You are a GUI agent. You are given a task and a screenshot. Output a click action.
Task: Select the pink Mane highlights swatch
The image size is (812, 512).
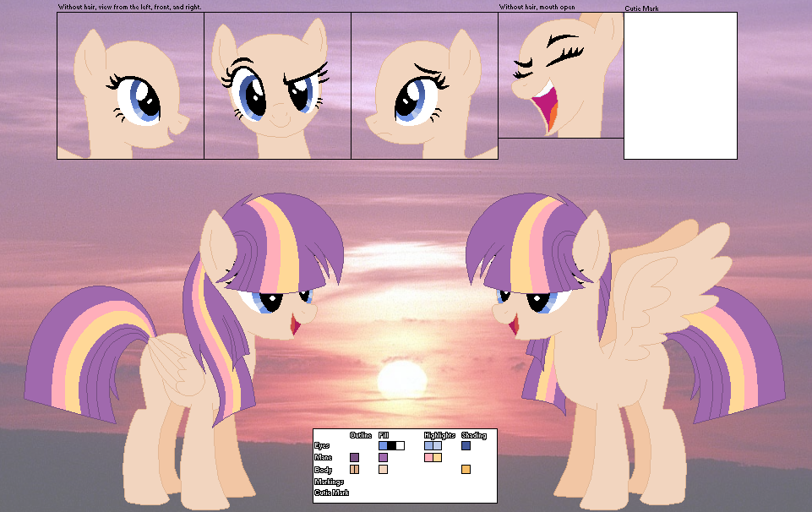[428, 458]
